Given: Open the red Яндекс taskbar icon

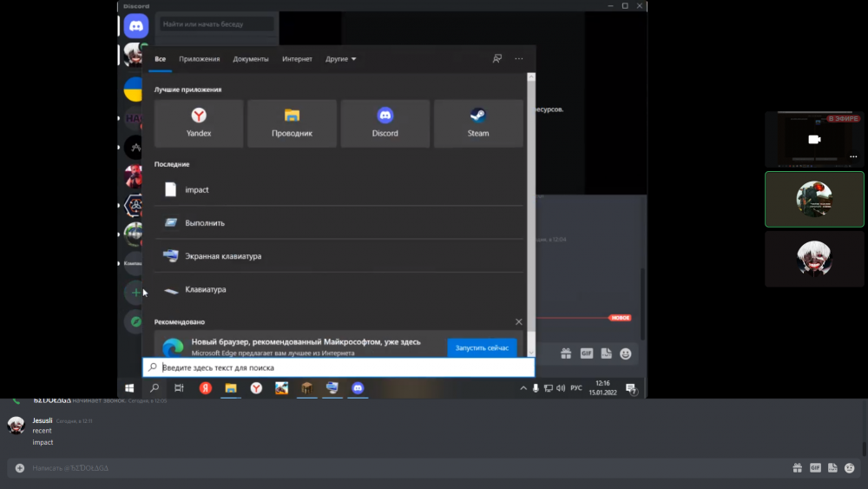Looking at the screenshot, I should (206, 388).
